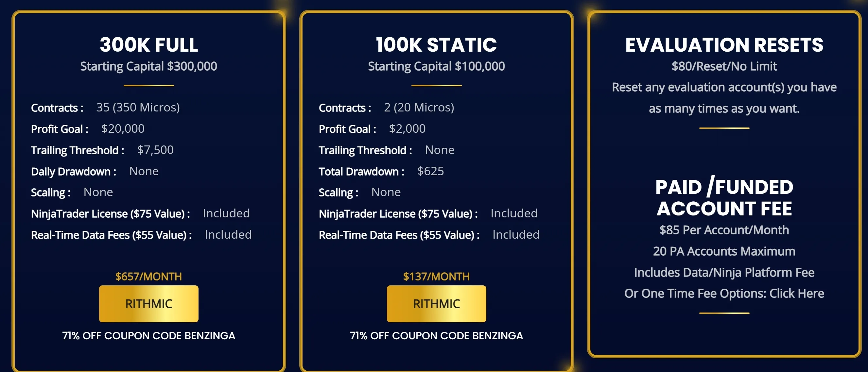Click the $85 Per Account/Month text
Screen dimensions: 868x372
coord(724,230)
